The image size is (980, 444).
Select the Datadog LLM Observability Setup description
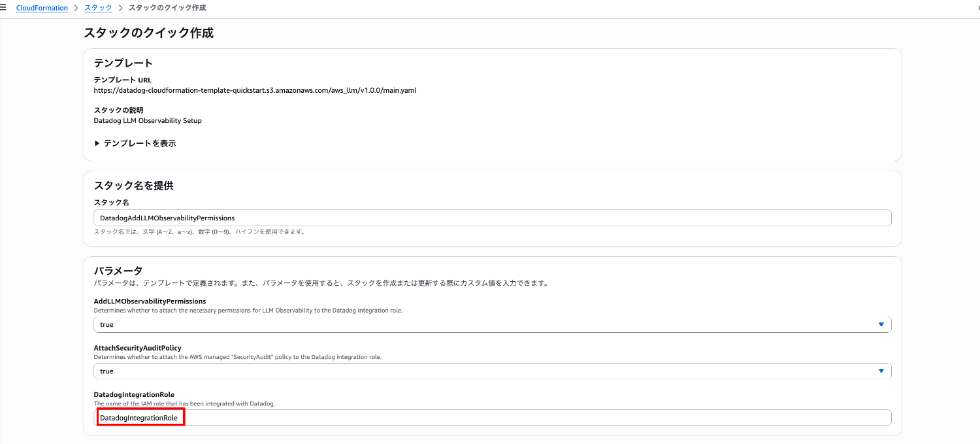pyautogui.click(x=148, y=120)
